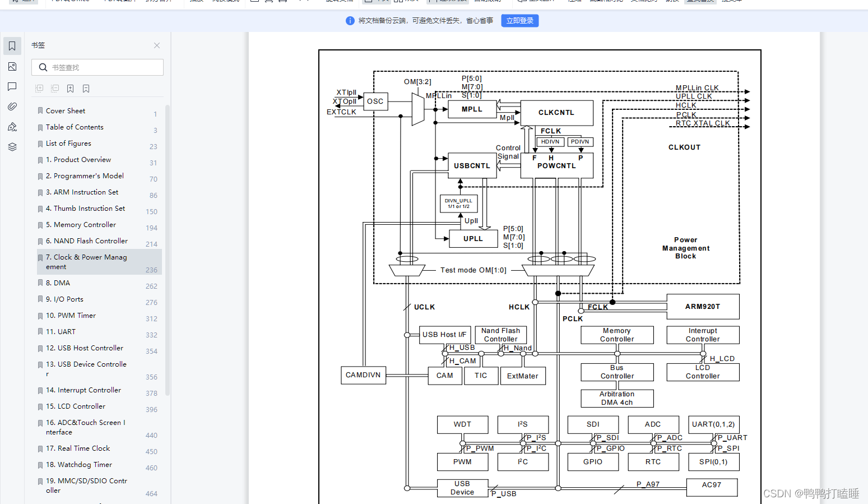The width and height of the screenshot is (868, 504).
Task: Open the bookmarks sidebar panel icon
Action: pos(12,46)
